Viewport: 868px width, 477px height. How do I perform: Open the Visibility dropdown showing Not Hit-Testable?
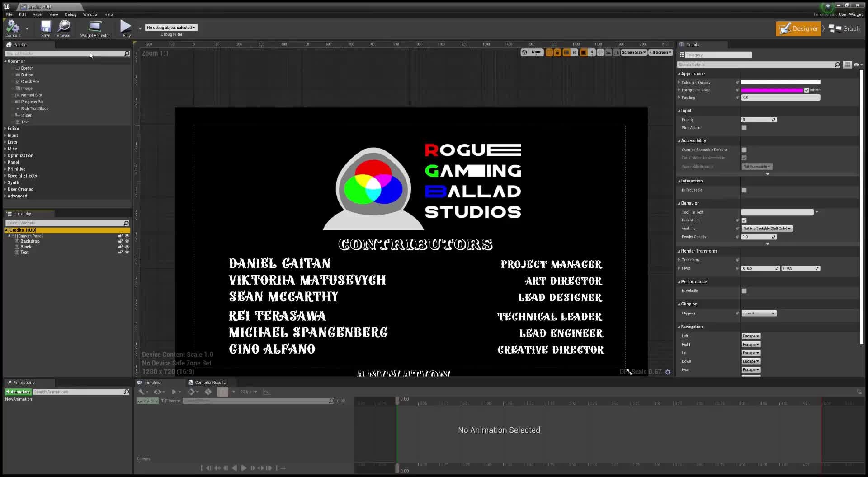[766, 228]
